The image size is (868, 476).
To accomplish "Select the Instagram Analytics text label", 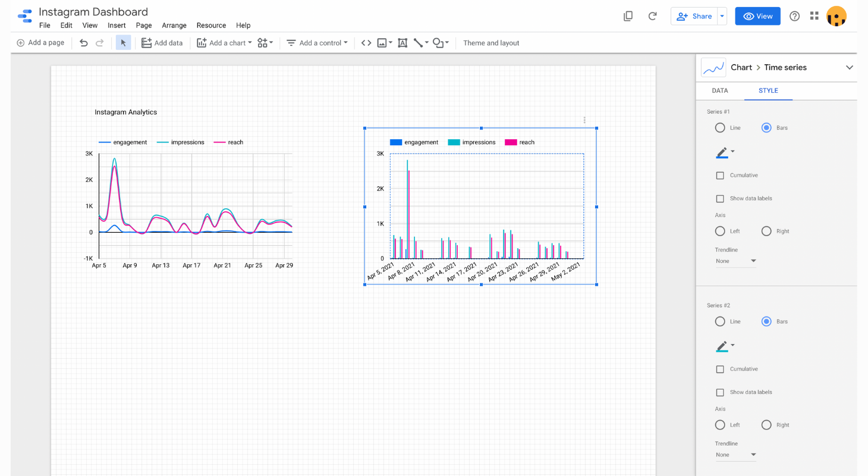I will 126,112.
